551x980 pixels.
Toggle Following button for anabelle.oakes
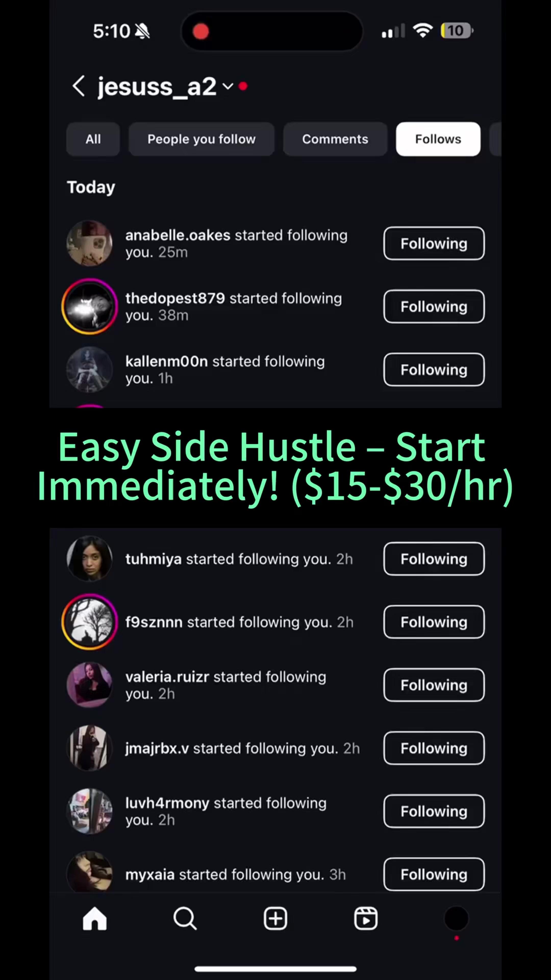434,243
